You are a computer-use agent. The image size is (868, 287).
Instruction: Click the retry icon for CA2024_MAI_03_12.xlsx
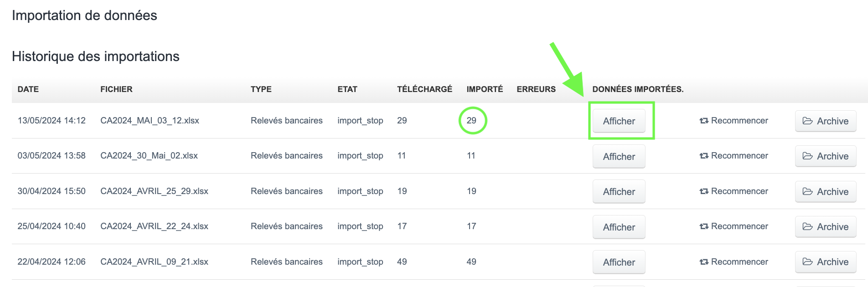tap(704, 121)
